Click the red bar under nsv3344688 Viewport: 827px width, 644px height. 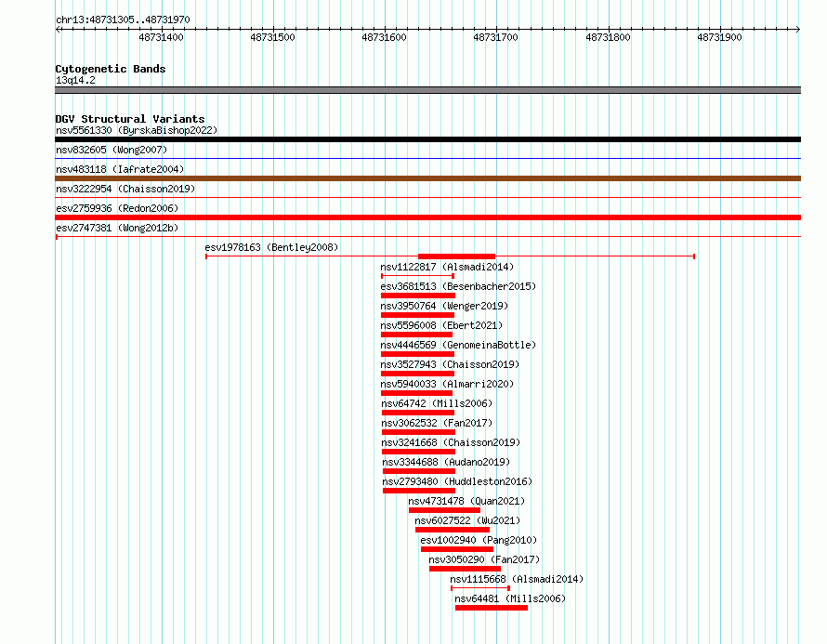[419, 471]
